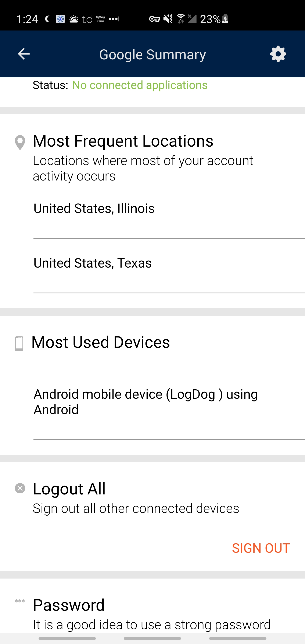Select United States, Texas location
The height and width of the screenshot is (644, 305).
[x=93, y=263]
